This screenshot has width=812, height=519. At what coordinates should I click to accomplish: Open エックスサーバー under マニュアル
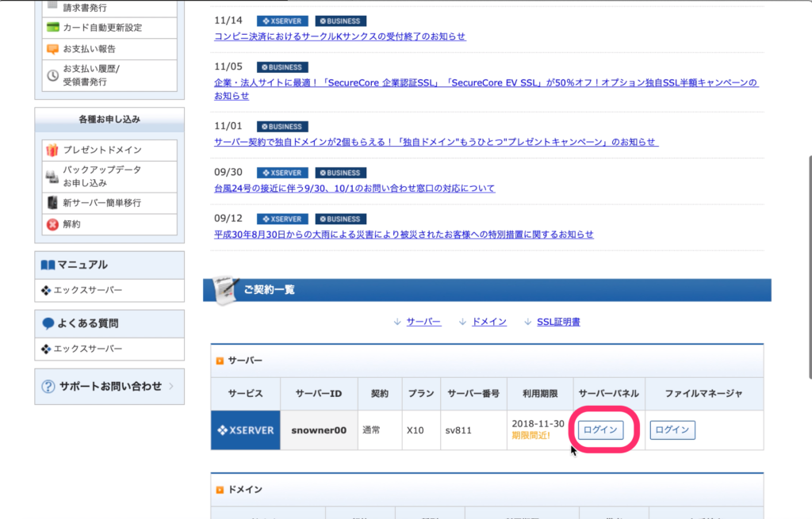click(87, 290)
